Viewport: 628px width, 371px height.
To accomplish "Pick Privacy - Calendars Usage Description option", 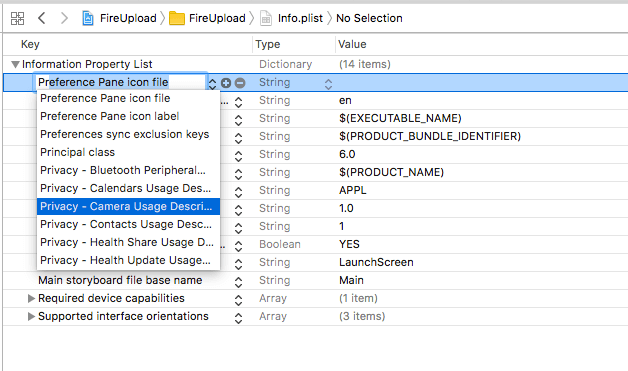I will pyautogui.click(x=128, y=188).
